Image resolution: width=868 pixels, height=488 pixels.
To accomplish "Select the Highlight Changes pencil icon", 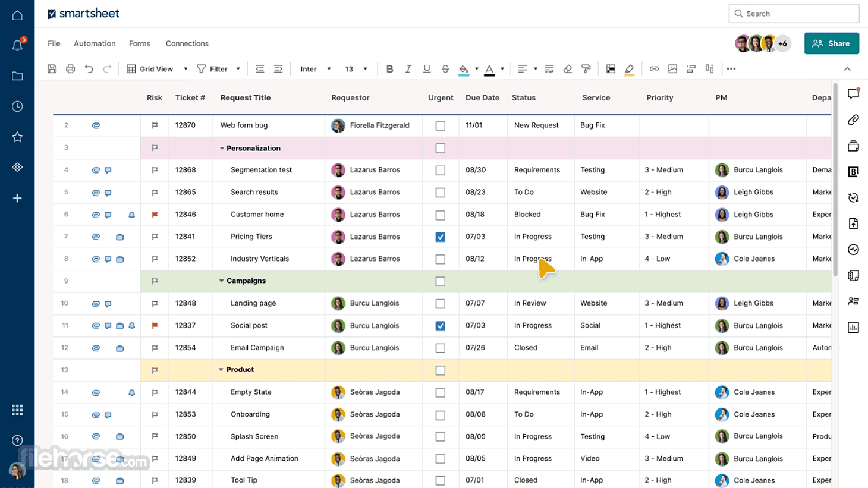I will point(630,68).
